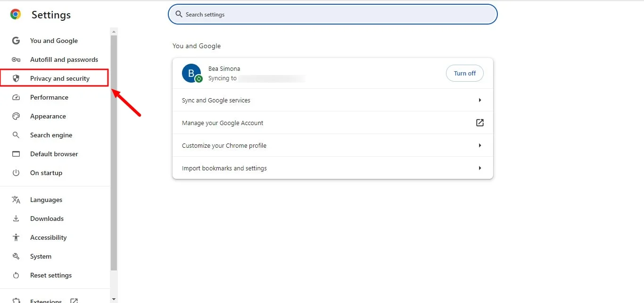The image size is (644, 303).
Task: Click the sidebar scrollbar down arrow
Action: pos(114,299)
